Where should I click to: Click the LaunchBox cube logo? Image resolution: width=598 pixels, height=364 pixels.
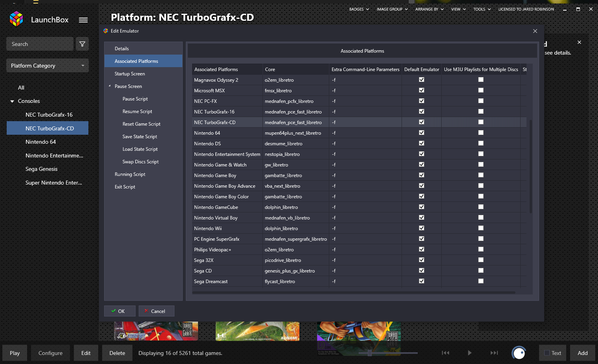[17, 19]
